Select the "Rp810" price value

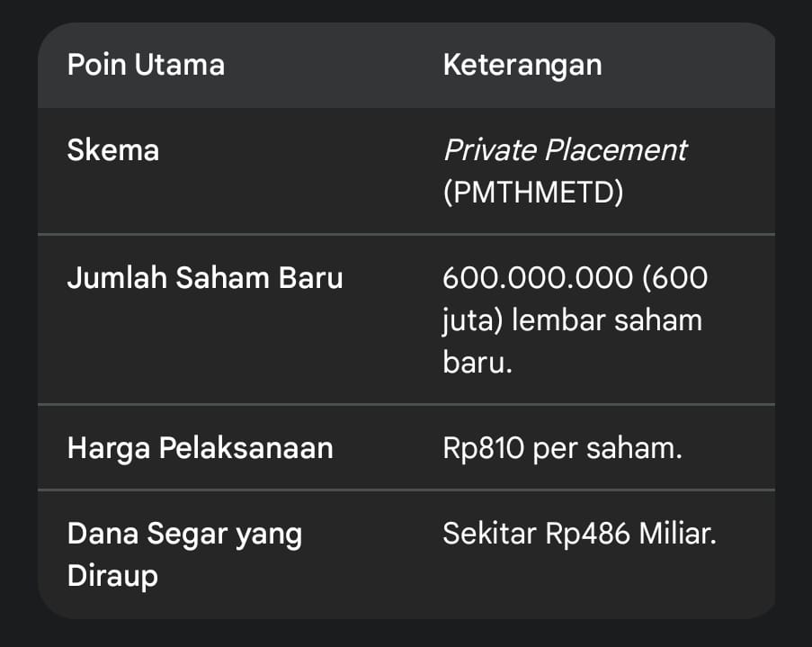click(484, 448)
